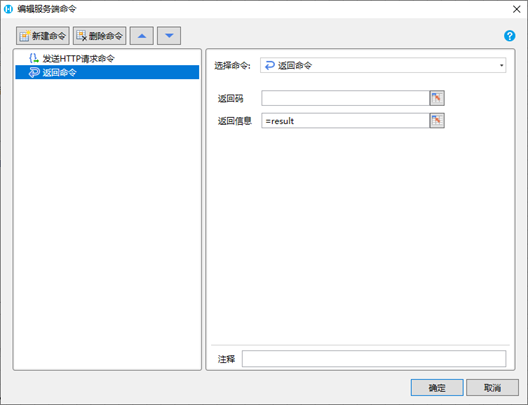The height and width of the screenshot is (405, 528).
Task: Open the cell picker next to 返回信息
Action: tap(437, 121)
